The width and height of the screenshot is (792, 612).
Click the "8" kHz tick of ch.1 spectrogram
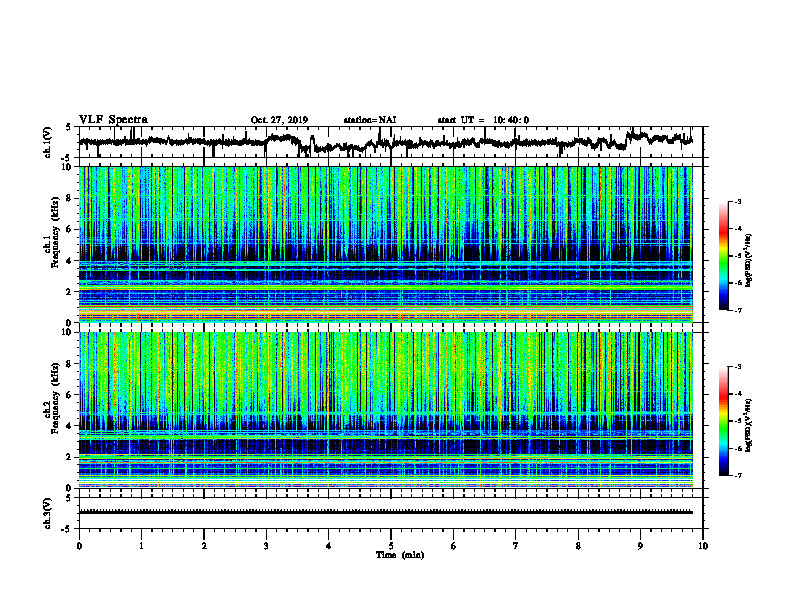point(70,198)
